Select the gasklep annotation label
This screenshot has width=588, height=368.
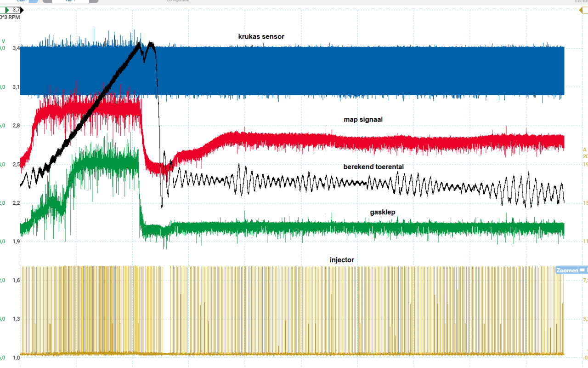coord(383,212)
